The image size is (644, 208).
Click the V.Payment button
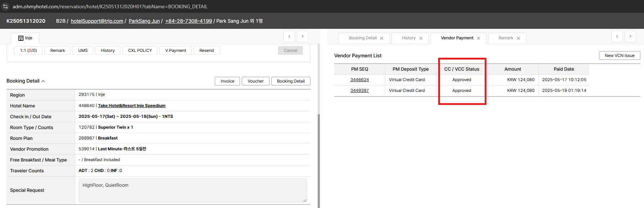point(176,50)
